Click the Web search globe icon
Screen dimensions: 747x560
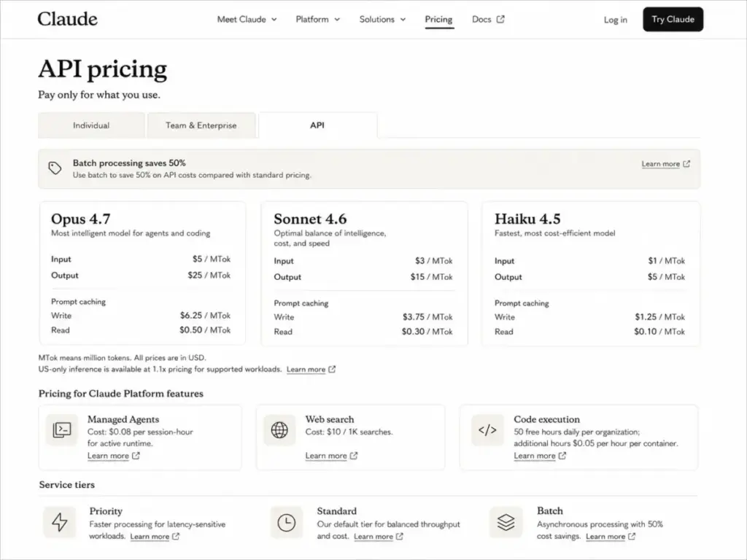tap(279, 430)
